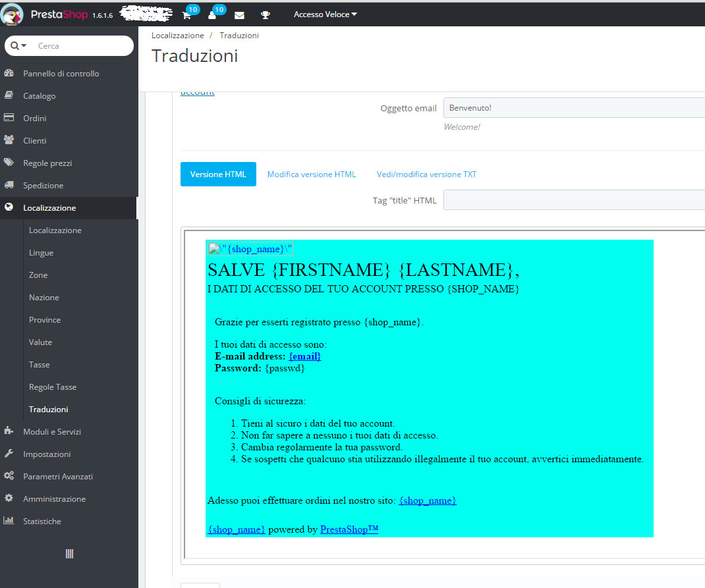Click the Clienti group icon
Screen dimensions: 705x588
coord(9,140)
